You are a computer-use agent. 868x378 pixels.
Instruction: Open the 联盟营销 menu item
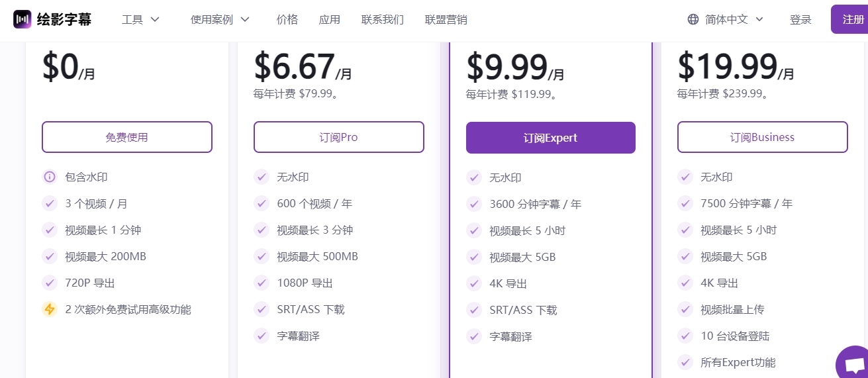click(446, 19)
